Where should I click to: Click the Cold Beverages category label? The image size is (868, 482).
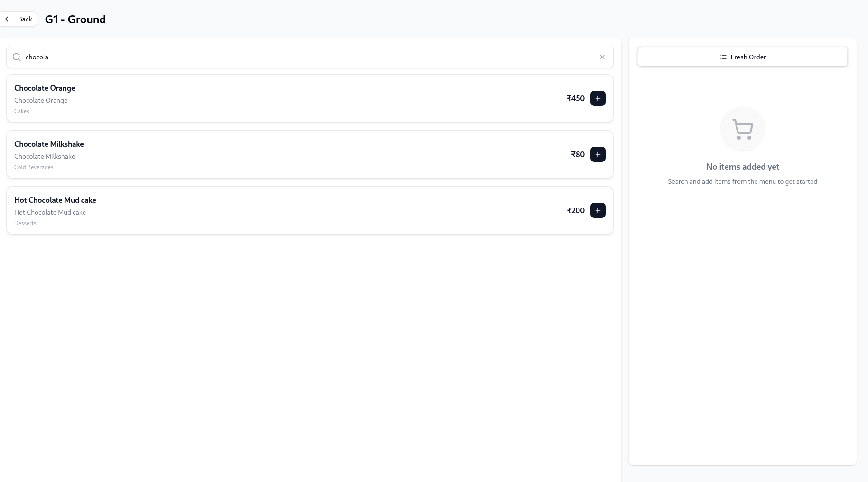click(34, 167)
